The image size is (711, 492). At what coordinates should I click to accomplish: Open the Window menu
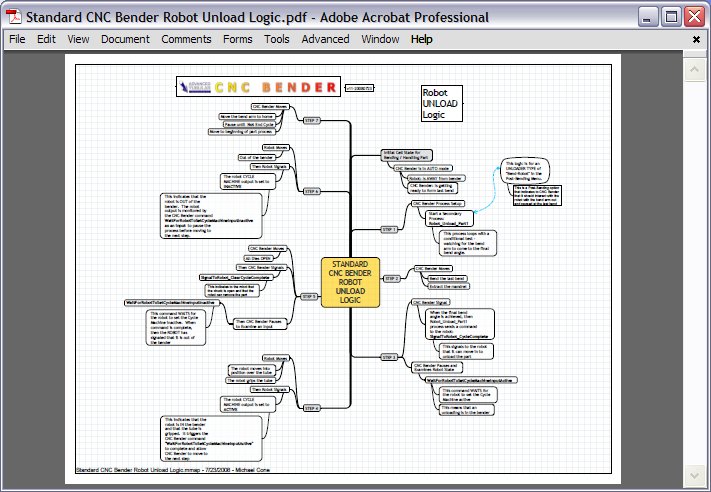(x=380, y=39)
